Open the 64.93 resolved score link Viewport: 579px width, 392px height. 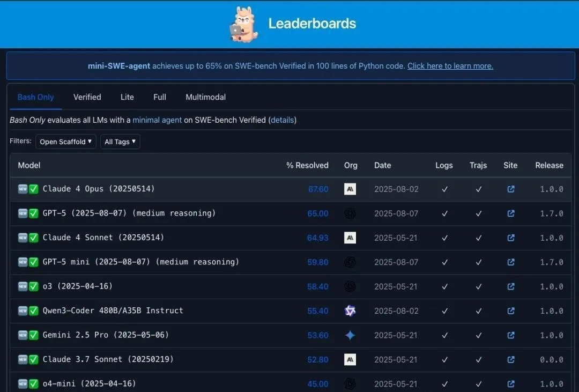318,238
